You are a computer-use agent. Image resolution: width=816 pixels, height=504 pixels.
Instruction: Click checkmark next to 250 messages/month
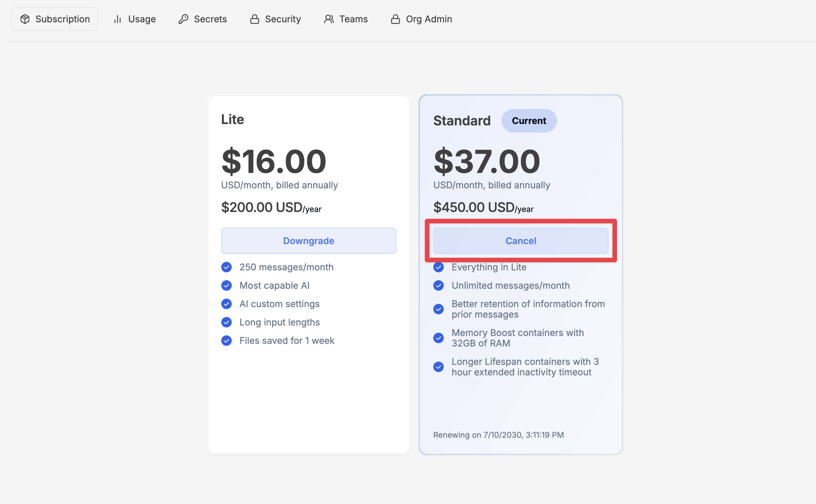(226, 267)
